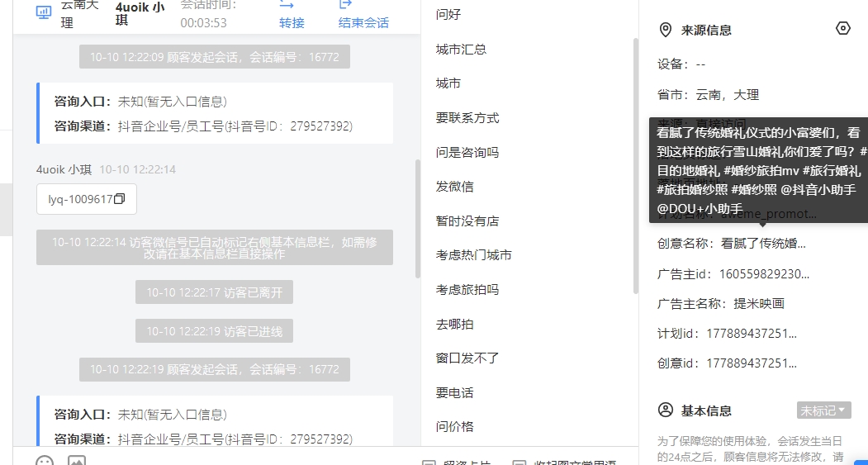Click the 转接 transfer icon
The image size is (868, 465).
[287, 4]
